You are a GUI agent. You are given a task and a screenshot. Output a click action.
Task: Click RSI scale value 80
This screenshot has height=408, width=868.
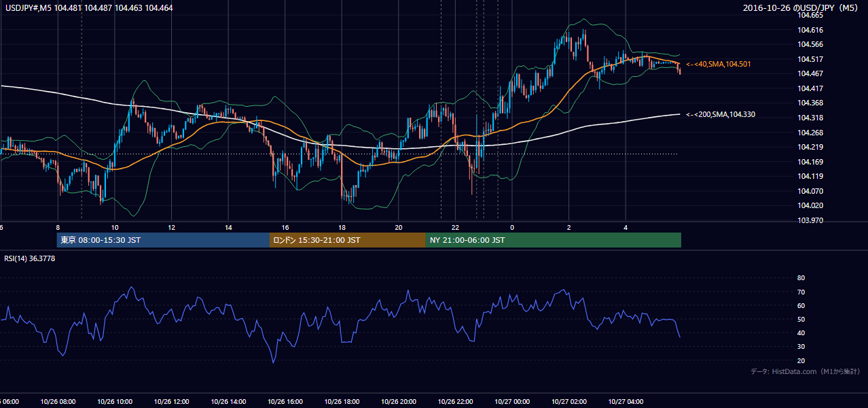801,278
